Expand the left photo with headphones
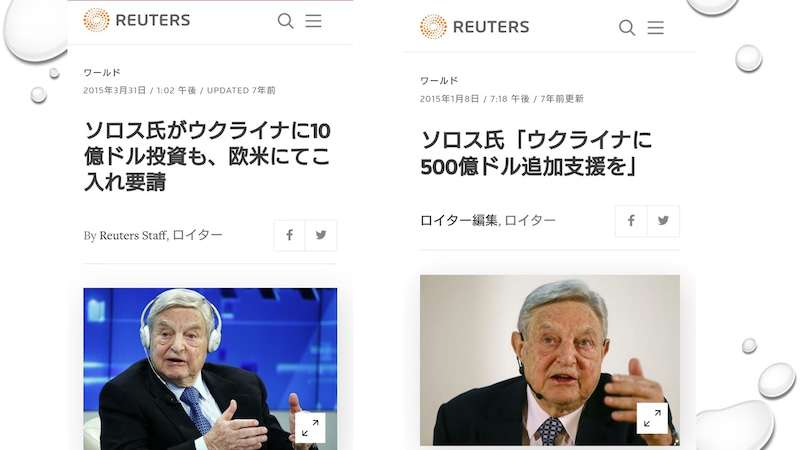Image resolution: width=800 pixels, height=450 pixels. pyautogui.click(x=310, y=428)
